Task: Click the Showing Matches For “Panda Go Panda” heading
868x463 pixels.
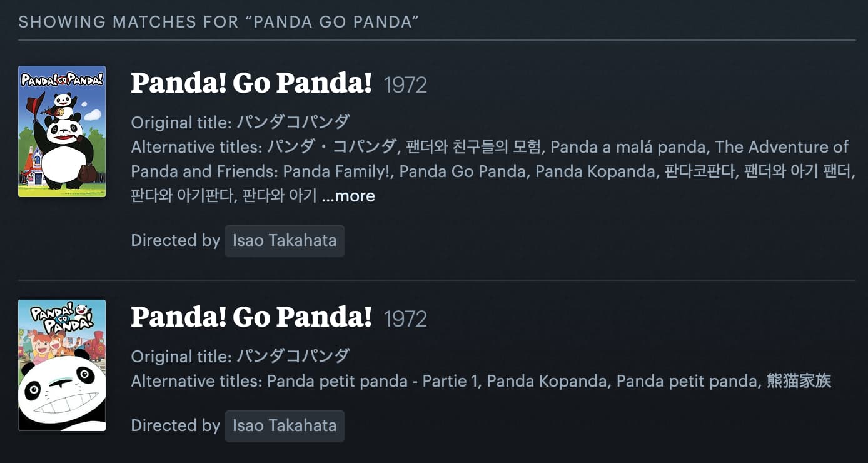Action: [x=218, y=22]
